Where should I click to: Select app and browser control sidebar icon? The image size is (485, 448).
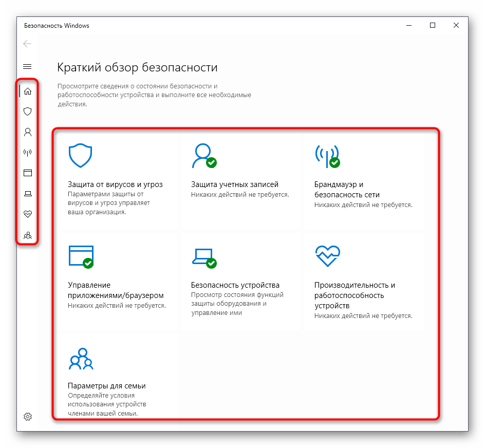click(28, 173)
